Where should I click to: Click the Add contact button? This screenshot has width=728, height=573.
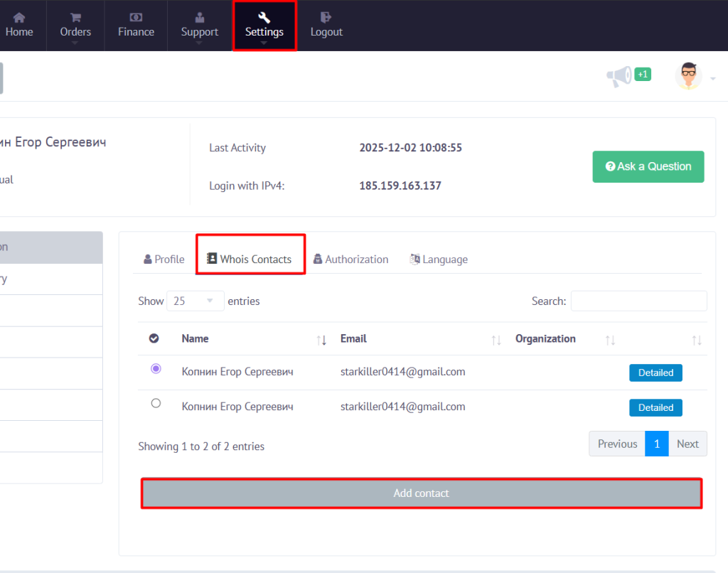(421, 493)
